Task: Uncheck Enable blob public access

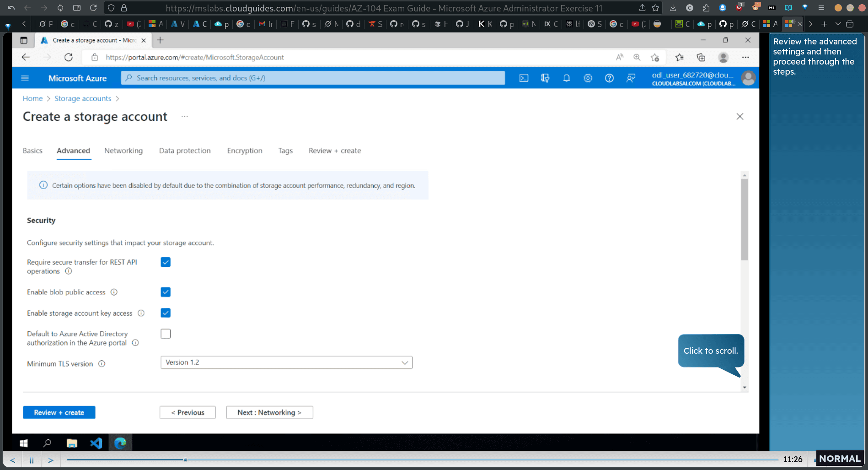Action: pos(166,292)
